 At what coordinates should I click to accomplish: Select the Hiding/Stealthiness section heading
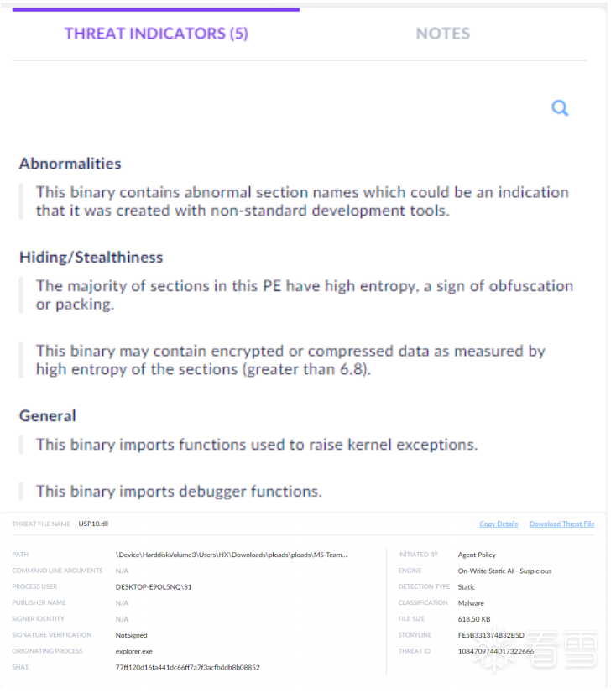click(x=91, y=258)
